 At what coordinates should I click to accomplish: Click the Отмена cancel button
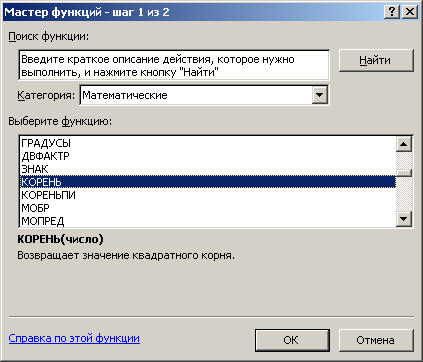pos(376,340)
